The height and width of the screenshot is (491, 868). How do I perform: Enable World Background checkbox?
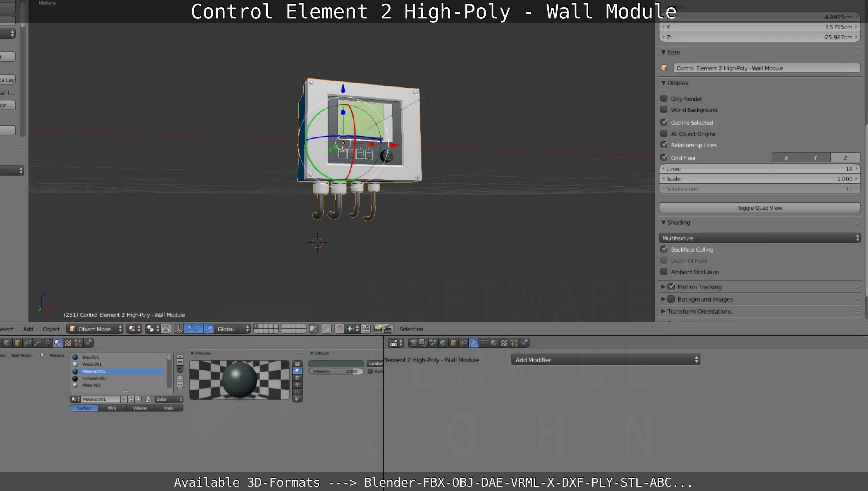[664, 110]
